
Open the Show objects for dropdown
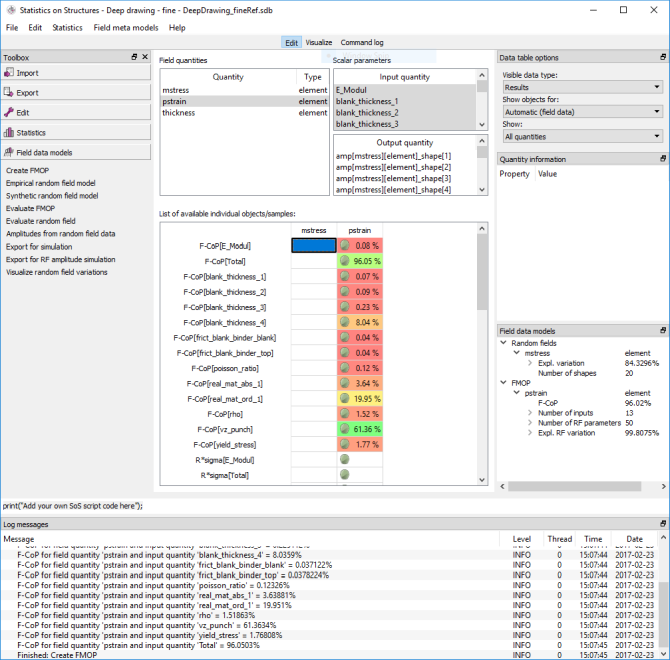click(582, 112)
